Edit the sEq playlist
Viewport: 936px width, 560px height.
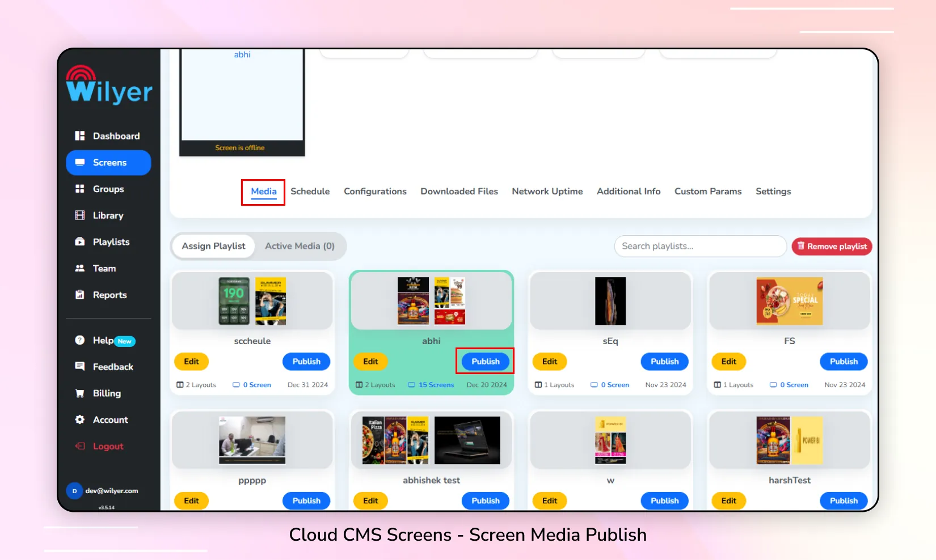550,362
